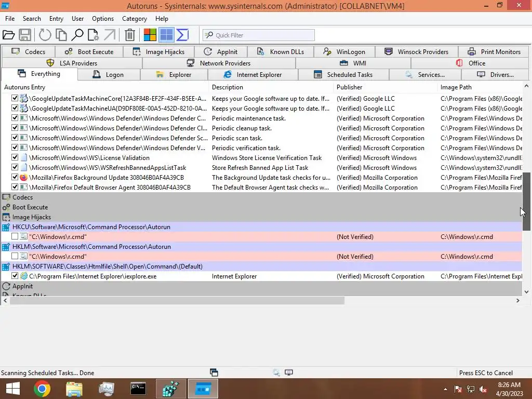Click the copy entries toolbar icon
This screenshot has height=399, width=532.
(x=61, y=35)
